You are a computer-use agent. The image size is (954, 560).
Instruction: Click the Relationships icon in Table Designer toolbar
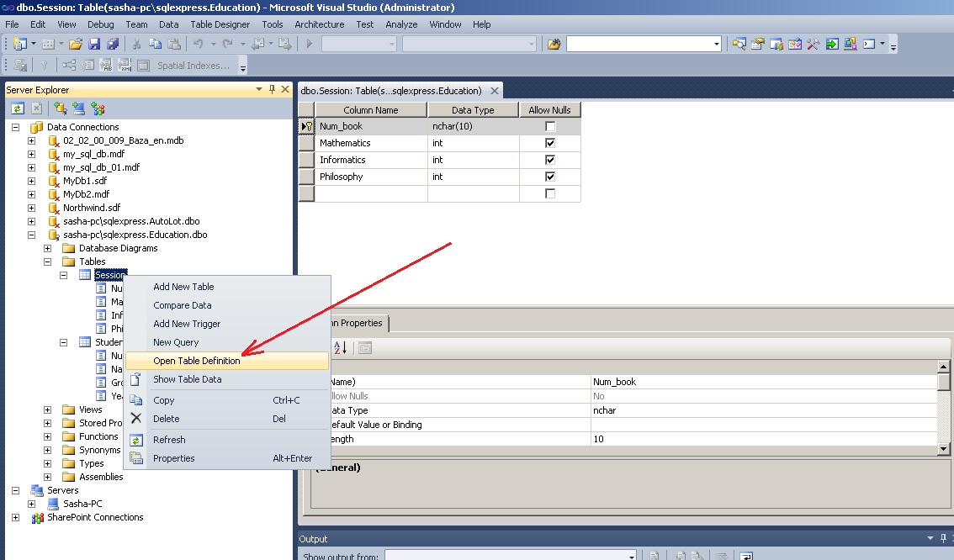tap(69, 65)
